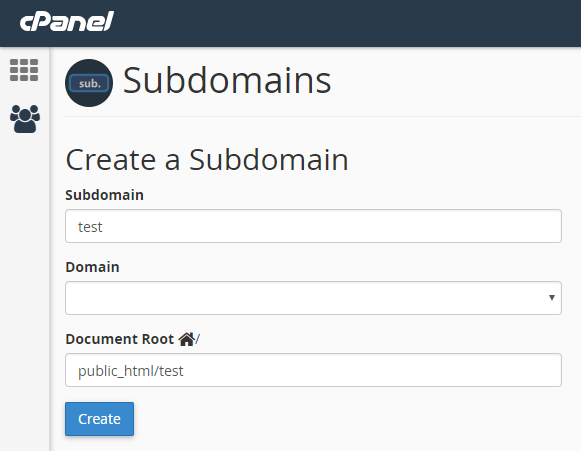Open the Domain dropdown list
581x451 pixels.
(x=313, y=298)
